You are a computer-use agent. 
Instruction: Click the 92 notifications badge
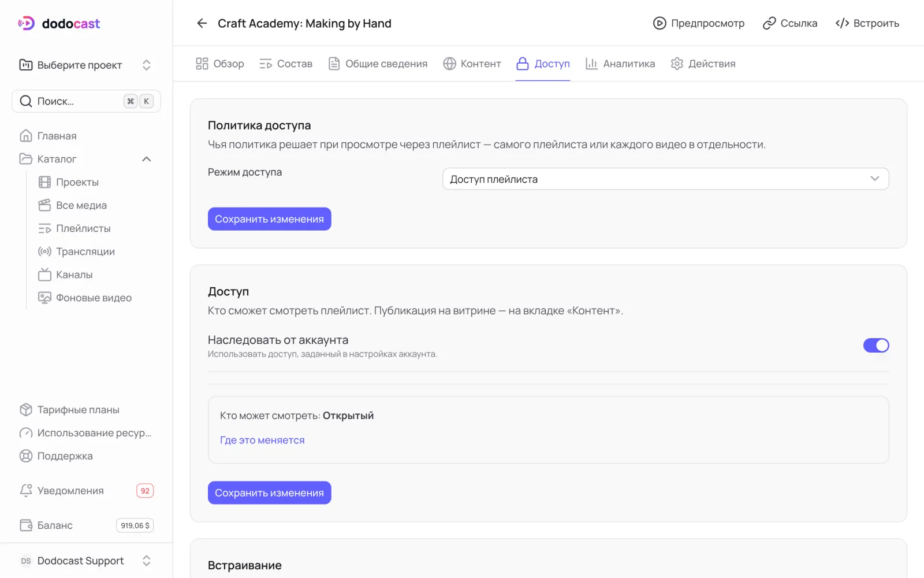[x=145, y=491]
